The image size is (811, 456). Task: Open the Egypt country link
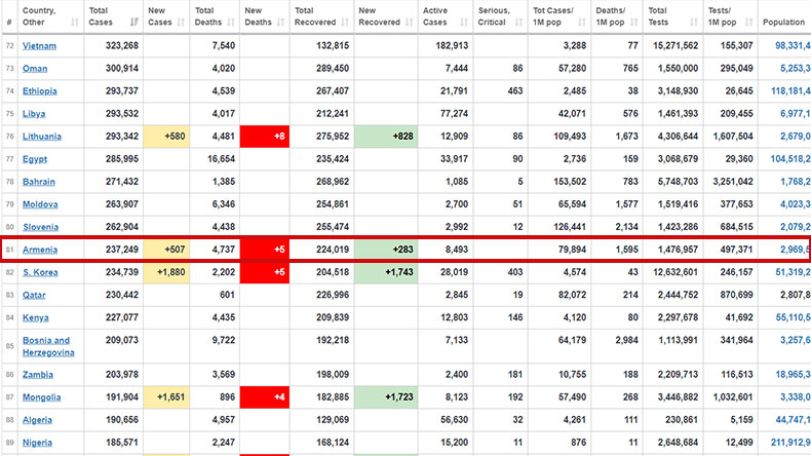pyautogui.click(x=35, y=159)
